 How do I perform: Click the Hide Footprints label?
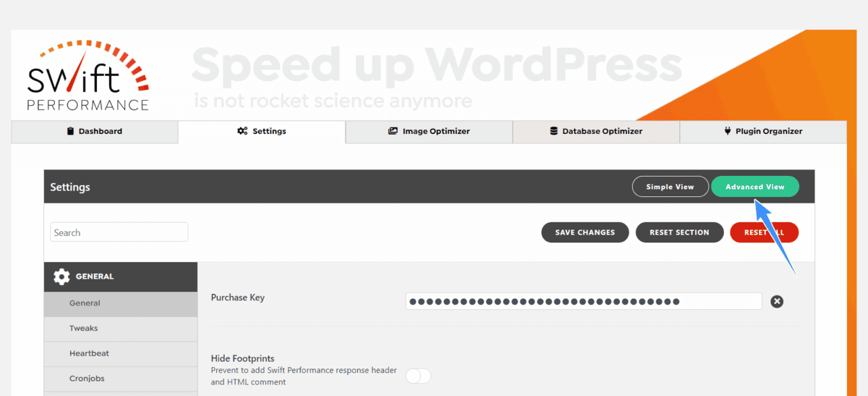242,358
